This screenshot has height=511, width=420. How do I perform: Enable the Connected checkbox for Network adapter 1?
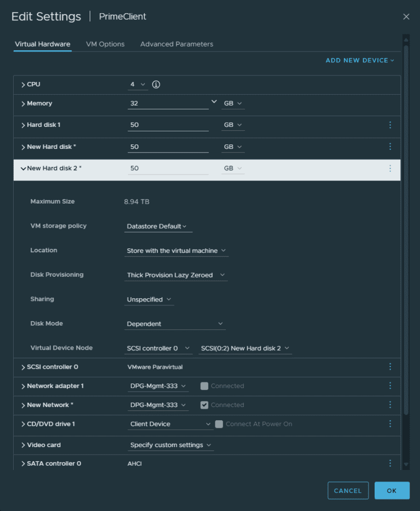205,386
